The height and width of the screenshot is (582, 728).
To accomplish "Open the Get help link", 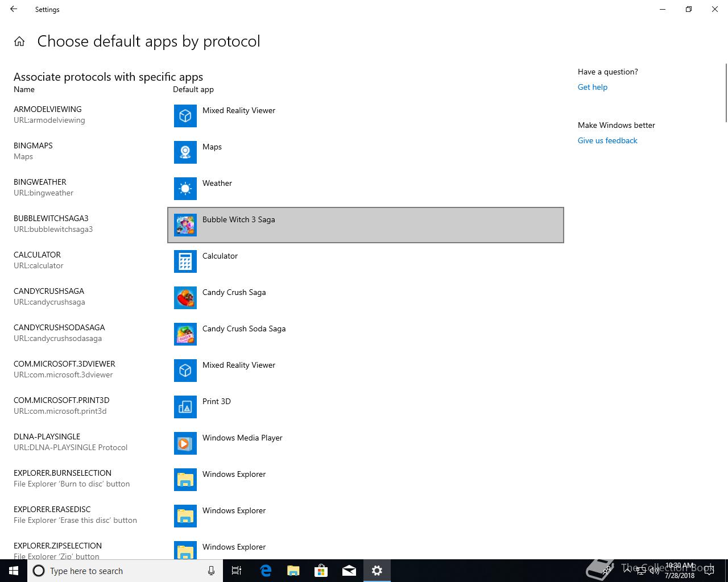I will pyautogui.click(x=593, y=87).
